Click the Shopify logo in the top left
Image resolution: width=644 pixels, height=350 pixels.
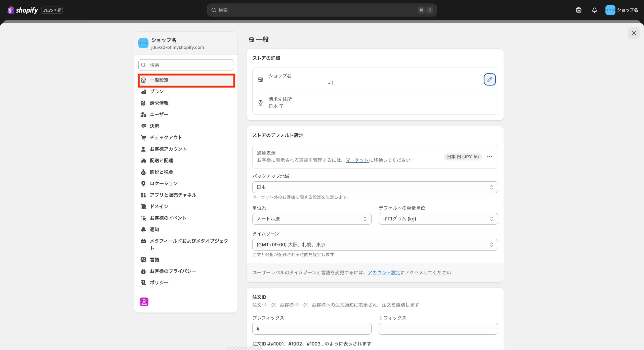click(x=23, y=10)
